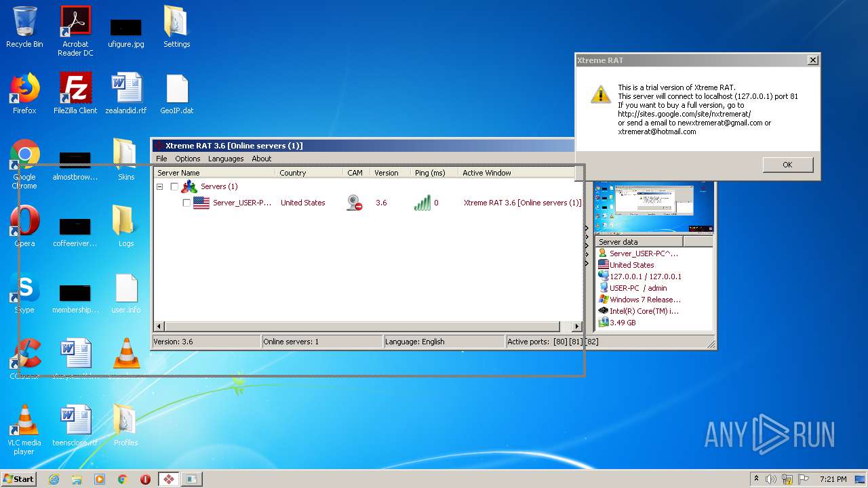Click the Server data column header
This screenshot has height=488, width=868.
pos(639,241)
